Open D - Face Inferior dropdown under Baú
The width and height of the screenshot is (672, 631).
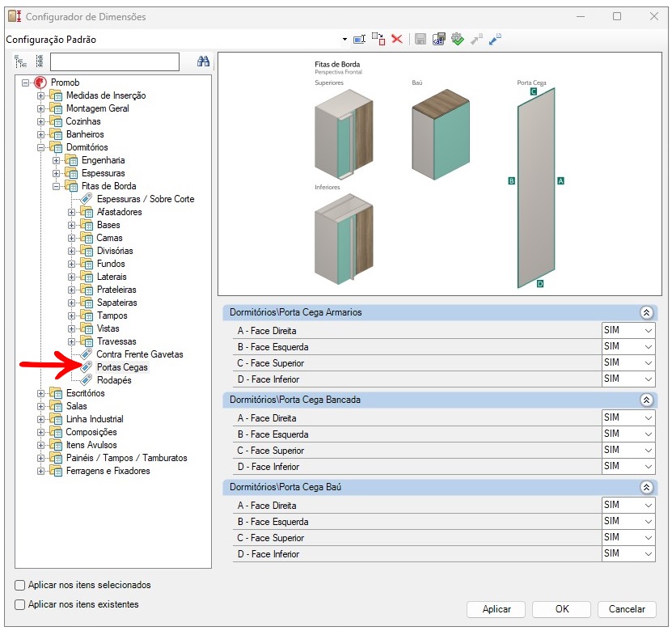click(x=648, y=554)
